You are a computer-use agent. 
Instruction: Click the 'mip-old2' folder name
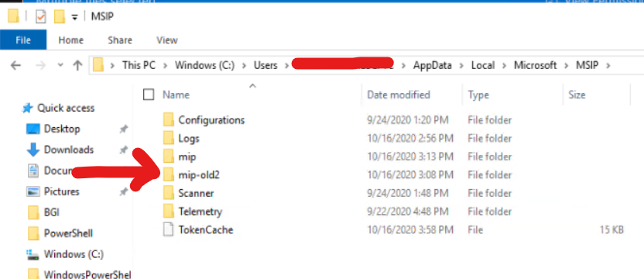point(199,175)
